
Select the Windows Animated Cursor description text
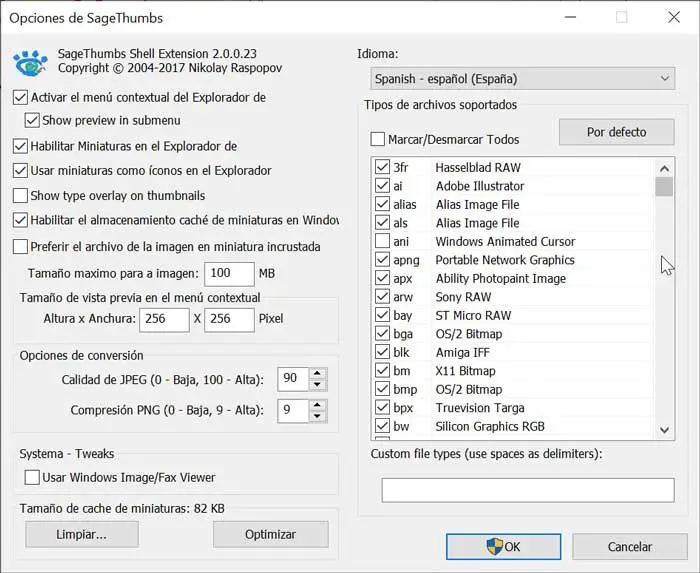pos(505,242)
